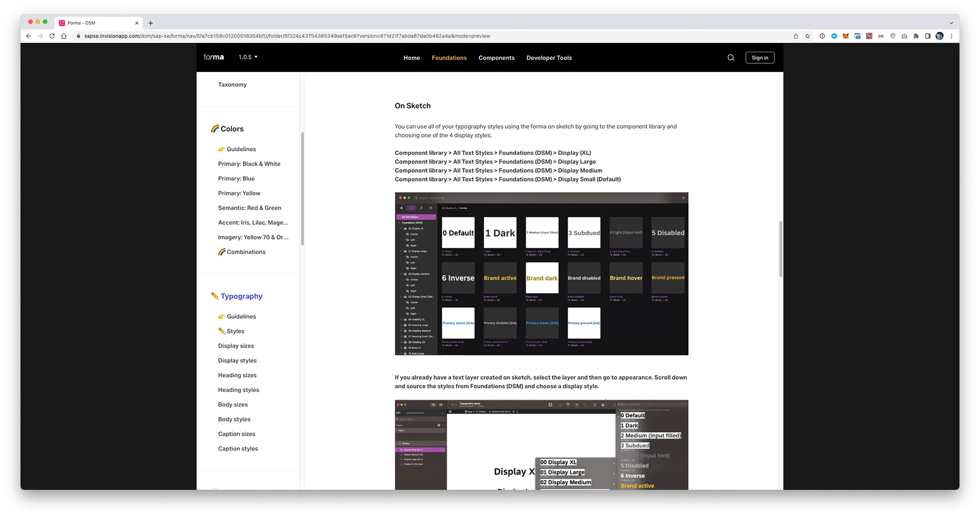
Task: Bookmark this page with the star icon
Action: coord(807,36)
